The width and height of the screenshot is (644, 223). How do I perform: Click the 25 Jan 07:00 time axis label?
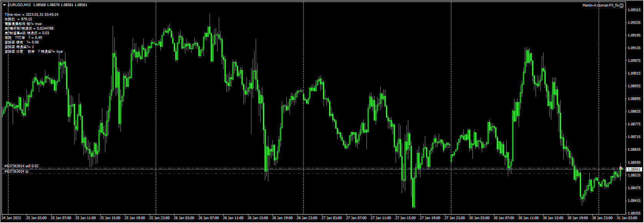[61, 218]
